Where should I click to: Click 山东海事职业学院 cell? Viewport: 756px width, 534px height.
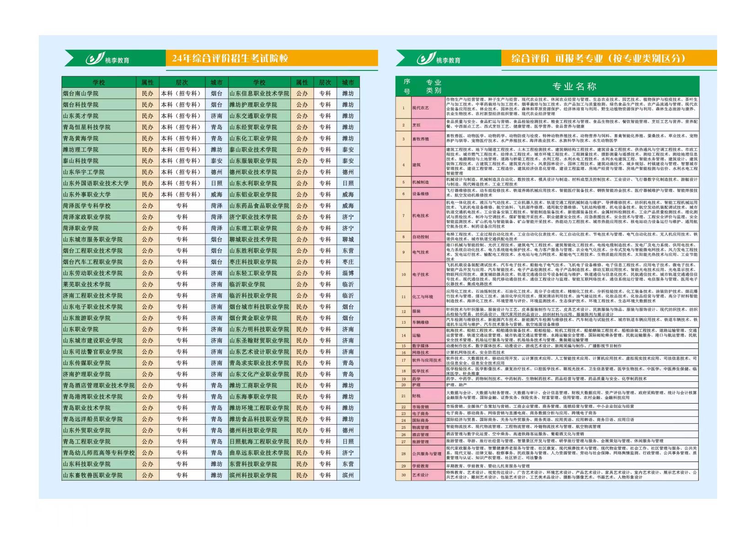(x=259, y=396)
